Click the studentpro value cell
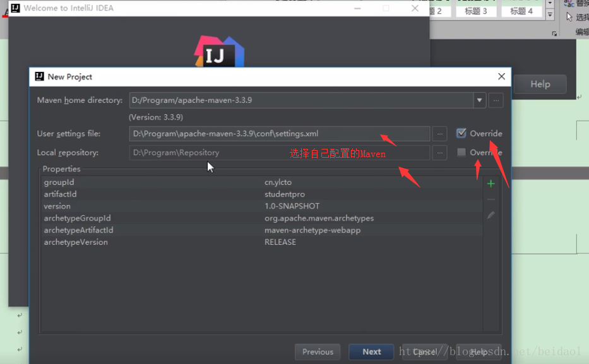The image size is (589, 364). pyautogui.click(x=285, y=194)
